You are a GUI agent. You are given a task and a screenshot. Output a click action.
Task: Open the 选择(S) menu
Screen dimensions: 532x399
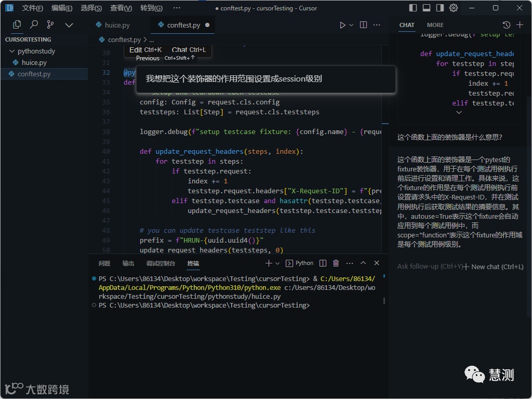pos(91,8)
